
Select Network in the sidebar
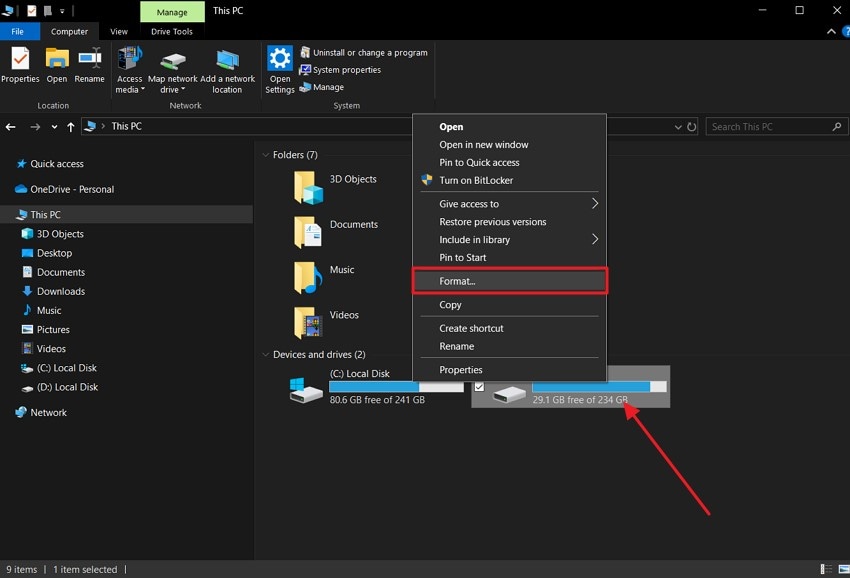coord(41,413)
